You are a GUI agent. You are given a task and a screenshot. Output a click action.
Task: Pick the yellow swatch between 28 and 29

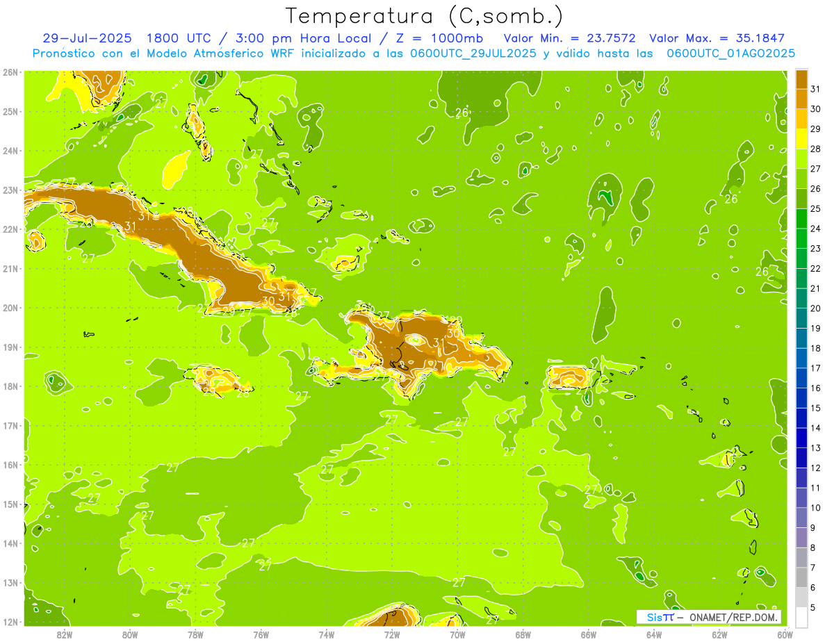pos(802,139)
